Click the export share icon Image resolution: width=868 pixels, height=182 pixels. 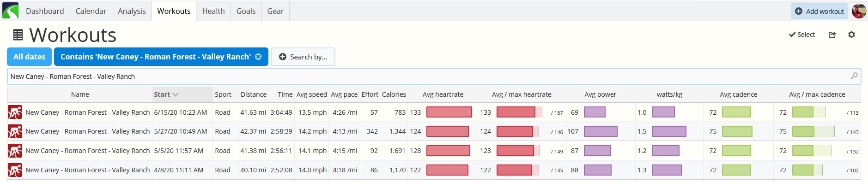tap(832, 35)
